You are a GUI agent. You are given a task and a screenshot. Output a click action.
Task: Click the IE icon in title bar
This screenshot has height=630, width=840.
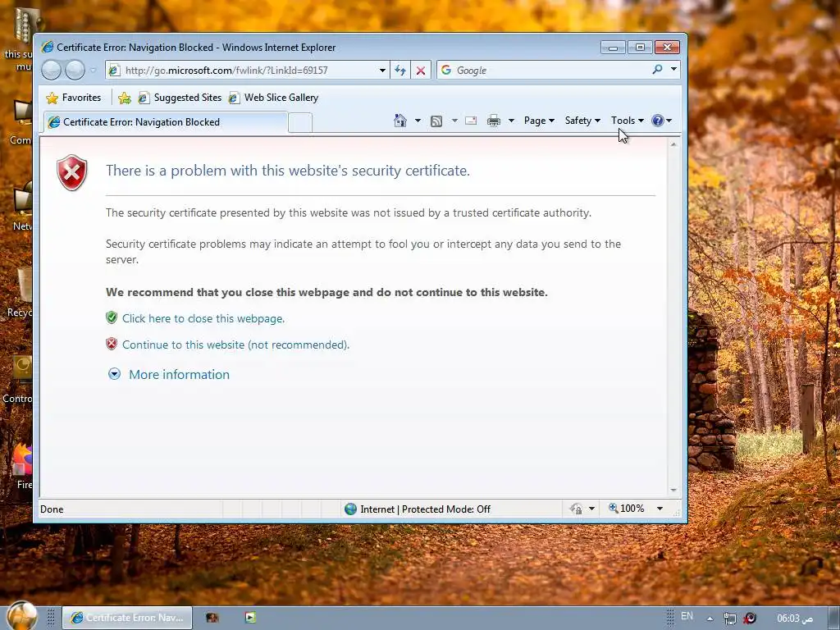coord(47,47)
